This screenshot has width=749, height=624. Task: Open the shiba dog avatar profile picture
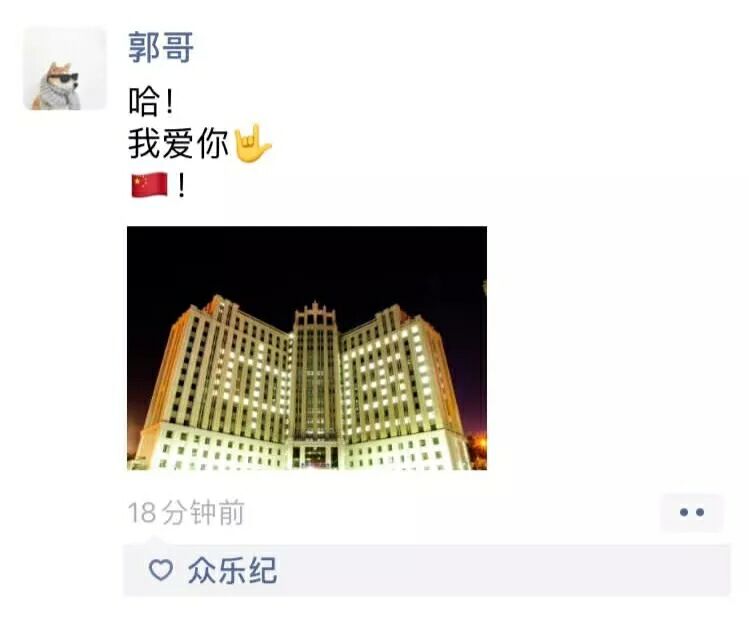pos(65,68)
